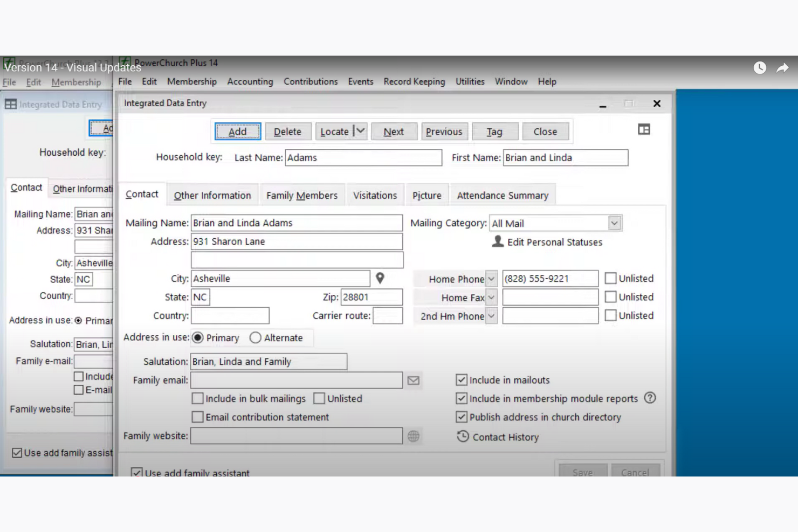Open the Locate button dropdown arrow

360,131
